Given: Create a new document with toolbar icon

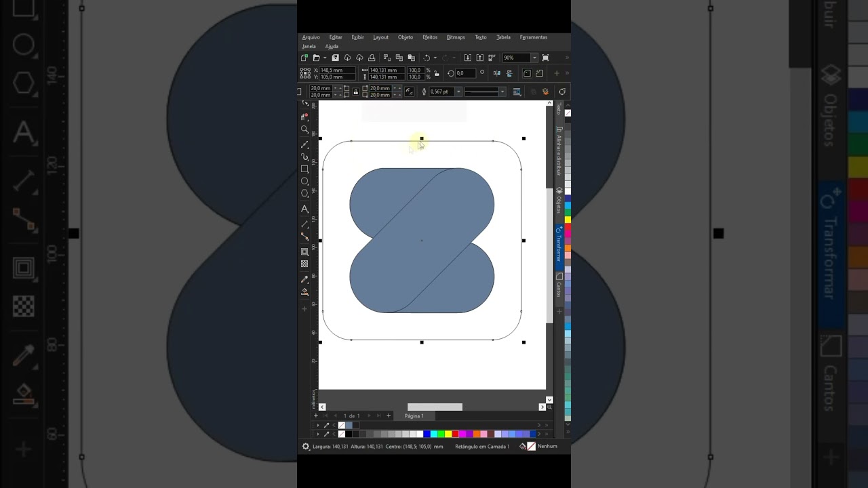Looking at the screenshot, I should [304, 58].
